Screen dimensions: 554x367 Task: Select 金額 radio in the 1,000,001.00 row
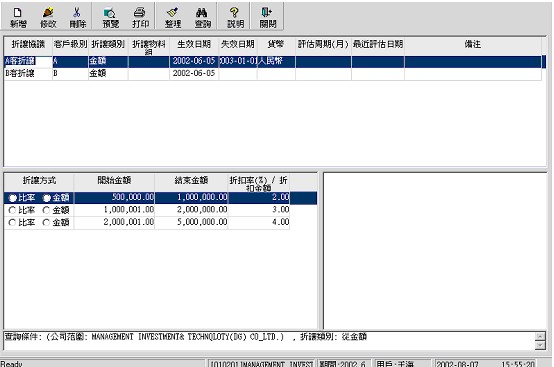click(46, 210)
